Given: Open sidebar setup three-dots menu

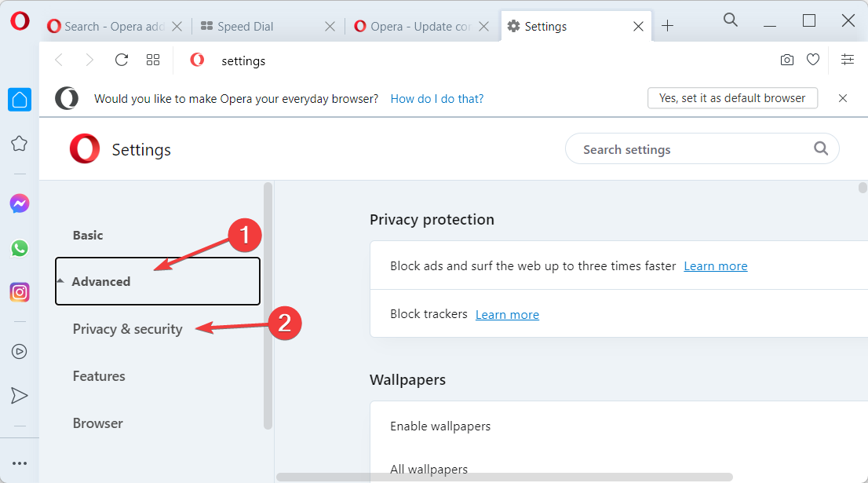Looking at the screenshot, I should pos(20,463).
